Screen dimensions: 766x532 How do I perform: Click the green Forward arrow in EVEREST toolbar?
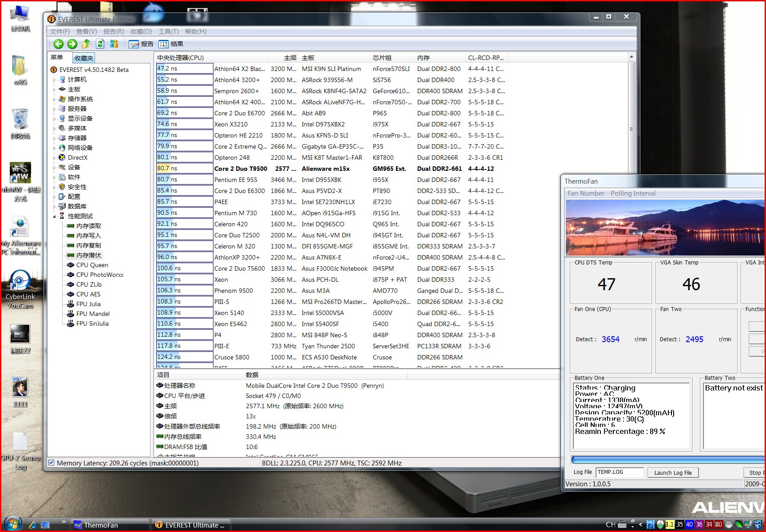point(72,44)
